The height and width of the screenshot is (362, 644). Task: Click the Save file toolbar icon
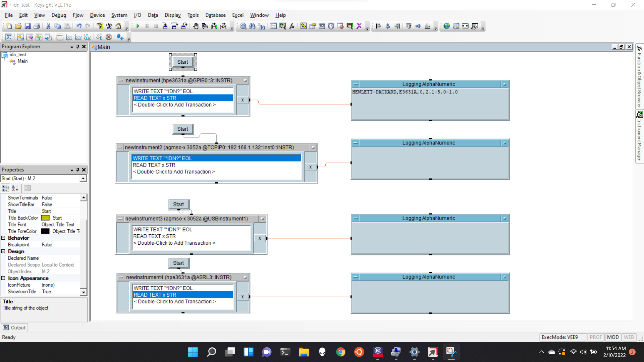coord(28,26)
